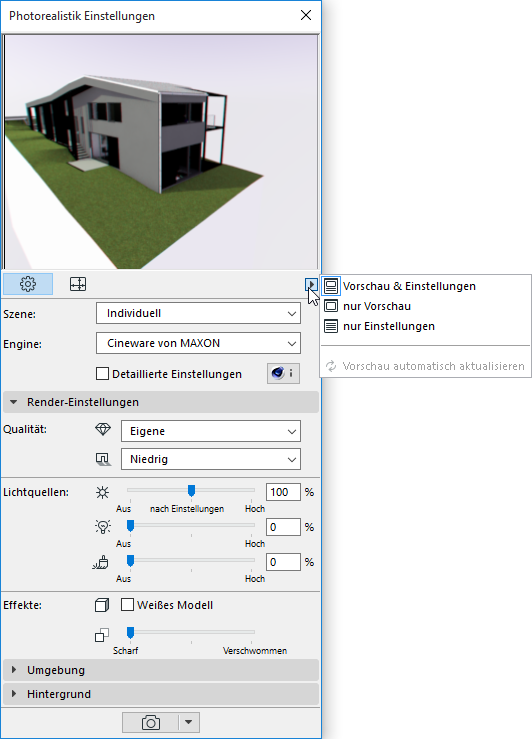Click the nur Einstellungen layout icon

pyautogui.click(x=331, y=326)
